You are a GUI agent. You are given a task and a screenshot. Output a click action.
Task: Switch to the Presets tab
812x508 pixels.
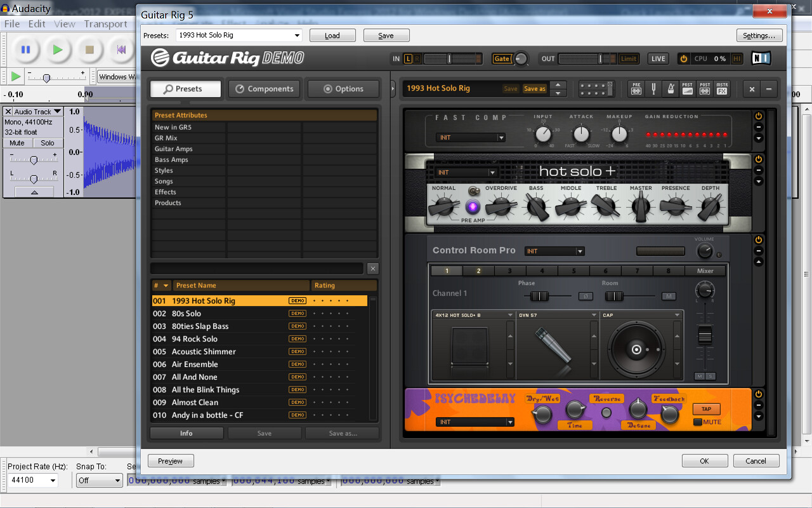(x=186, y=89)
